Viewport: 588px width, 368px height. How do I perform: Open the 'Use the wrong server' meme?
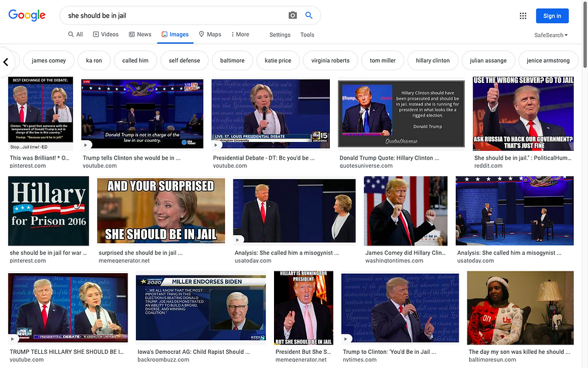coord(523,114)
